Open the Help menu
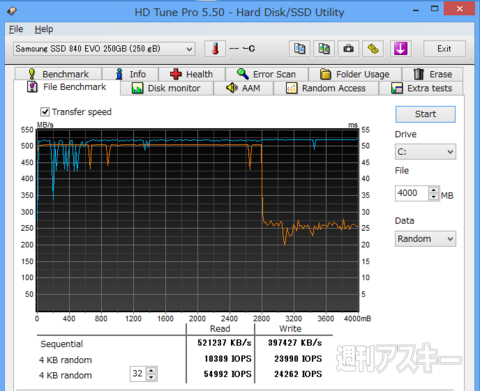Image resolution: width=480 pixels, height=391 pixels. [44, 29]
